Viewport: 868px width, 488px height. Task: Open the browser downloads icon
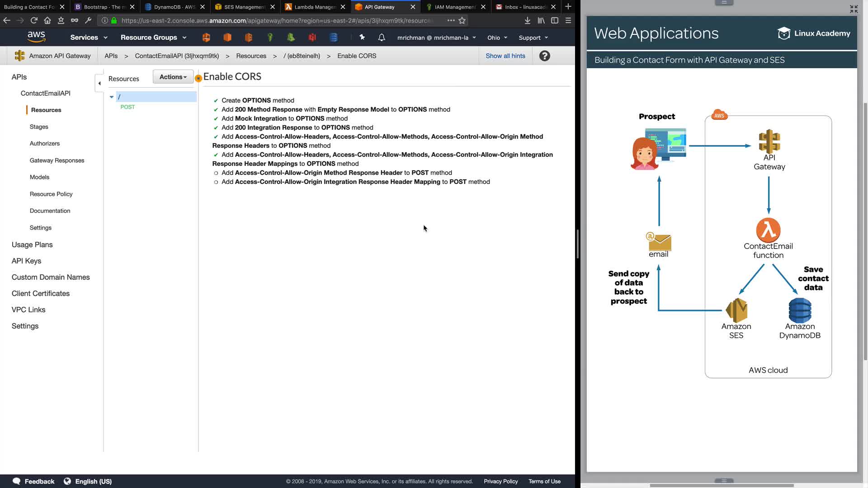[527, 20]
